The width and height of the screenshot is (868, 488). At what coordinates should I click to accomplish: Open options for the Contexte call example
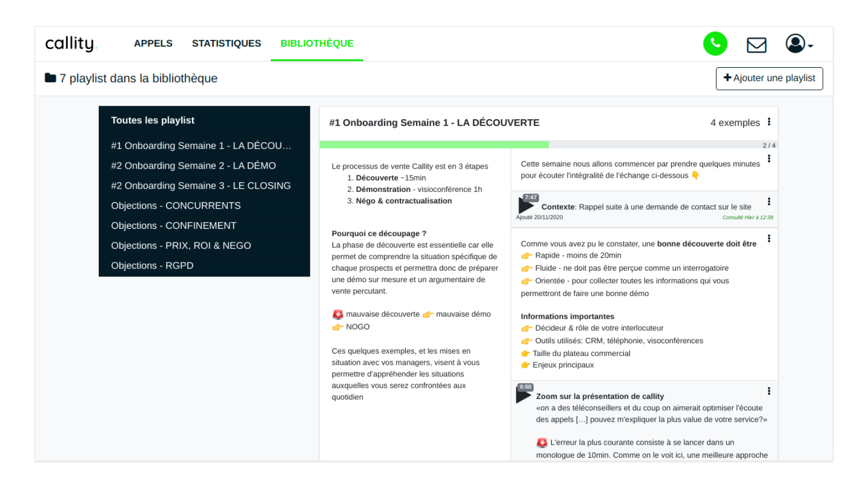pyautogui.click(x=769, y=202)
